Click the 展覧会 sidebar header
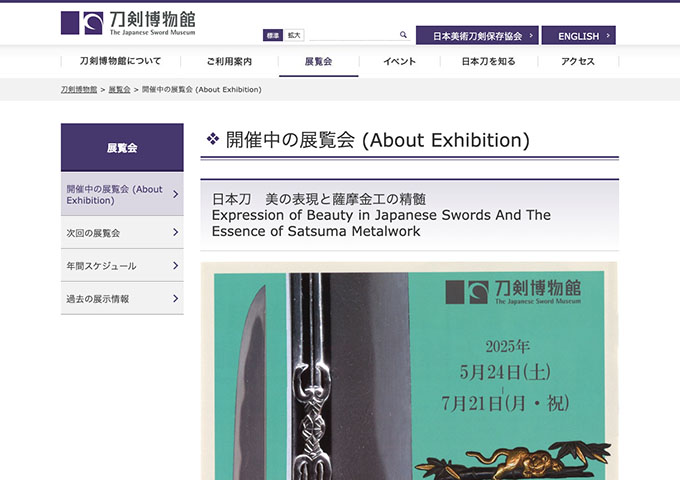The image size is (680, 480). (122, 147)
